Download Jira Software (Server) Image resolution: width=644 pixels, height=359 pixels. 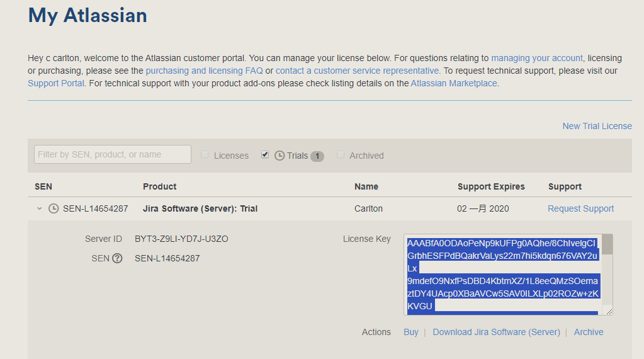(x=496, y=332)
